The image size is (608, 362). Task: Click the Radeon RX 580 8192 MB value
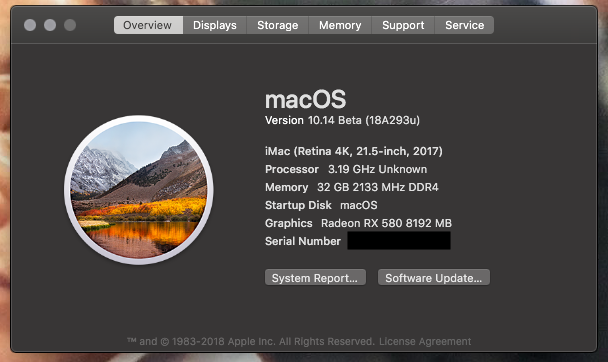[386, 223]
